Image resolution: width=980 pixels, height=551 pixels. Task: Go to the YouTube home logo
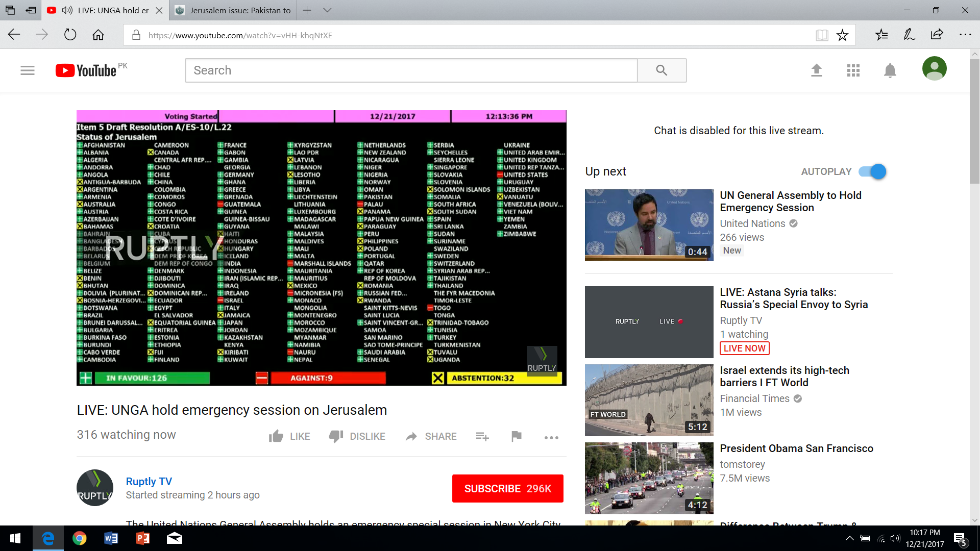(86, 70)
